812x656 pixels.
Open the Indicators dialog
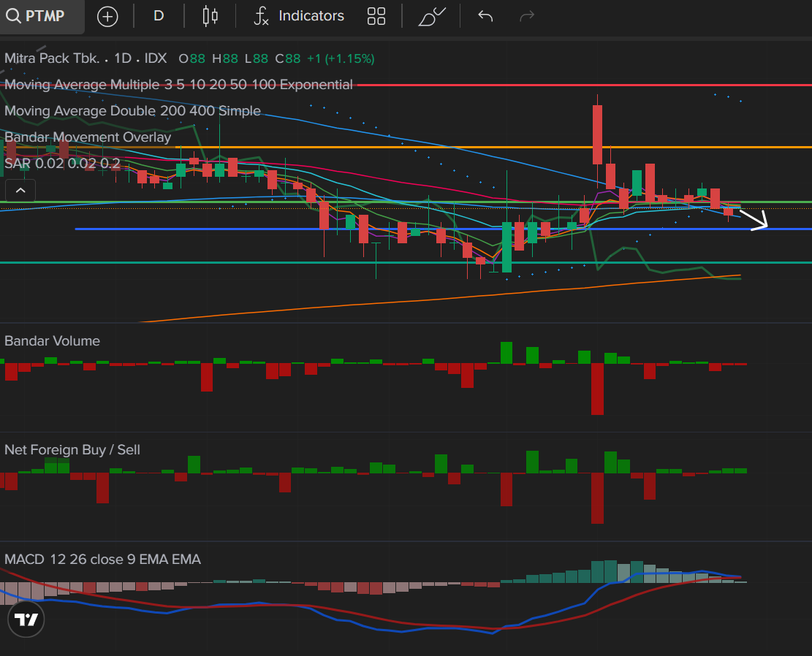[298, 16]
